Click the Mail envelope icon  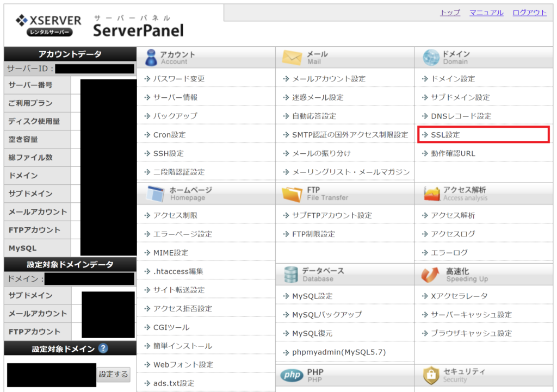pyautogui.click(x=292, y=58)
